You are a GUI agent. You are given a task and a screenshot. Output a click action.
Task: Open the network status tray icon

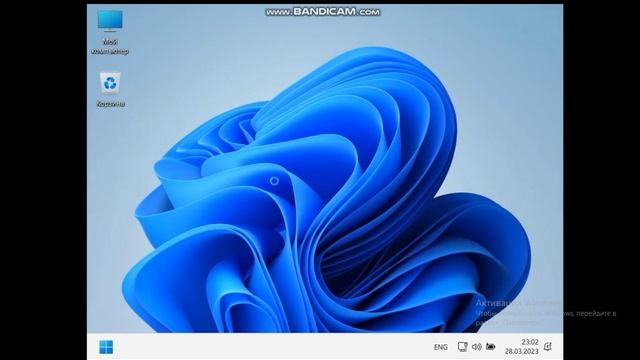[462, 347]
